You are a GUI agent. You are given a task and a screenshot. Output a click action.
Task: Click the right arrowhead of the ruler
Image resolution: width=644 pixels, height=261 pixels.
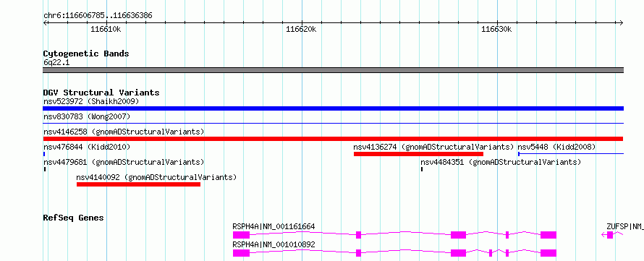tap(622, 22)
